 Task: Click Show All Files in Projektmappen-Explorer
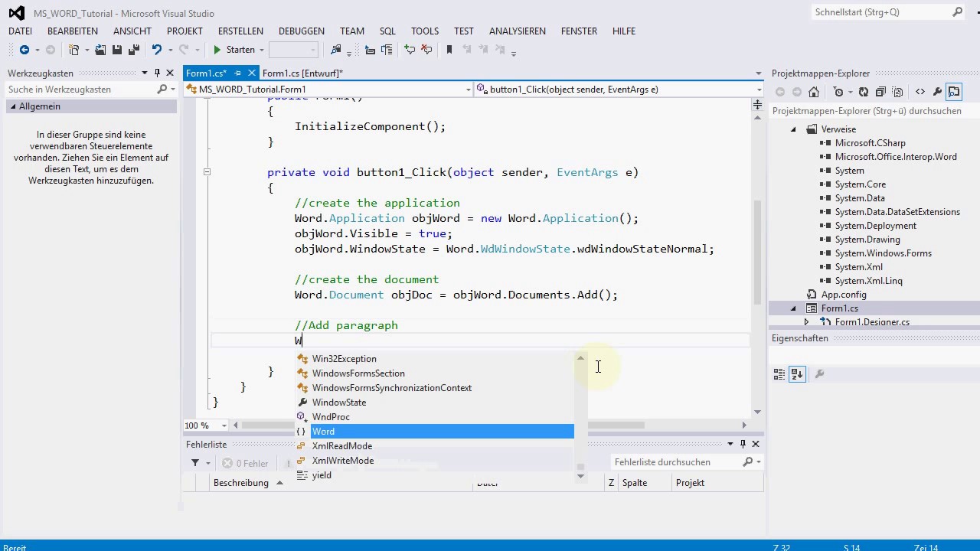897,92
